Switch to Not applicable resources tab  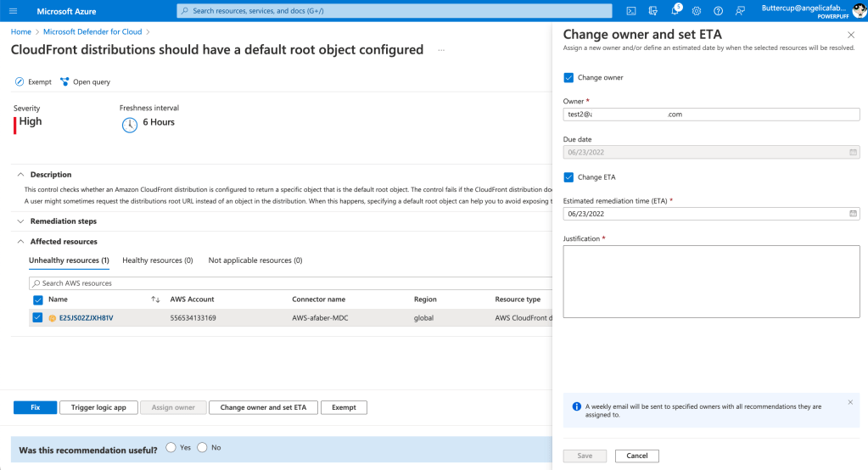point(255,260)
